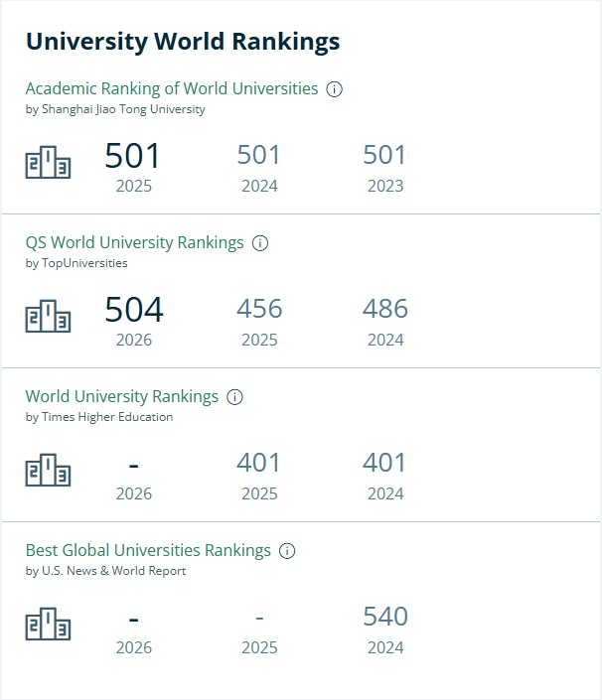This screenshot has height=700, width=602.
Task: Select the 456 QS rank for 2025
Action: click(x=259, y=309)
